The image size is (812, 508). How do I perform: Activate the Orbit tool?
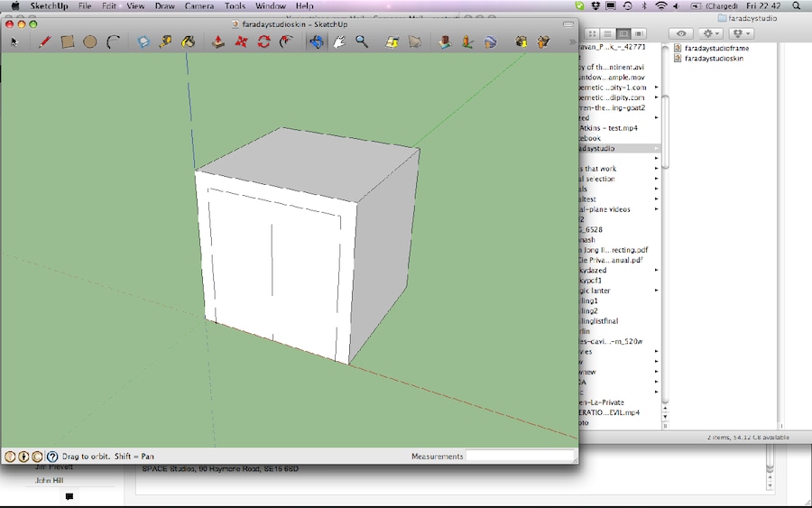click(316, 42)
